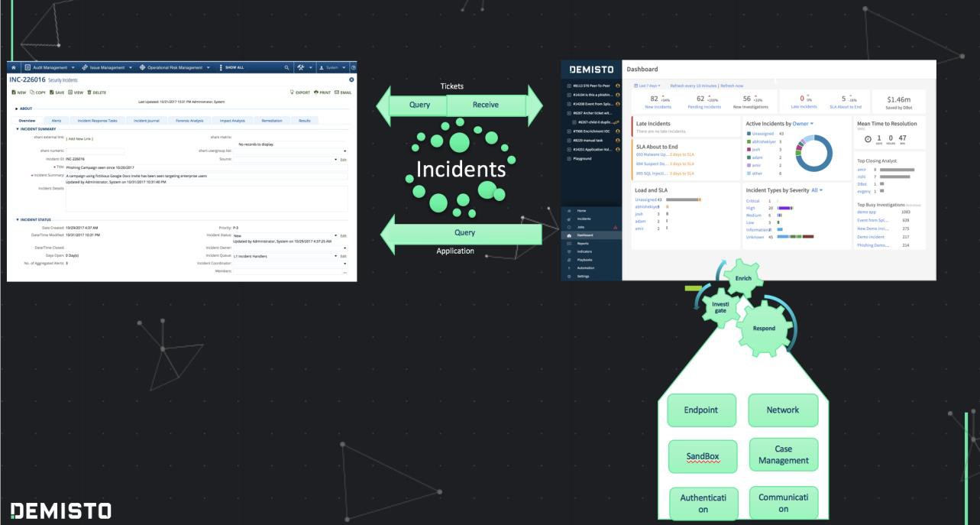Close the INC-226016 record with the X icon

pos(351,79)
